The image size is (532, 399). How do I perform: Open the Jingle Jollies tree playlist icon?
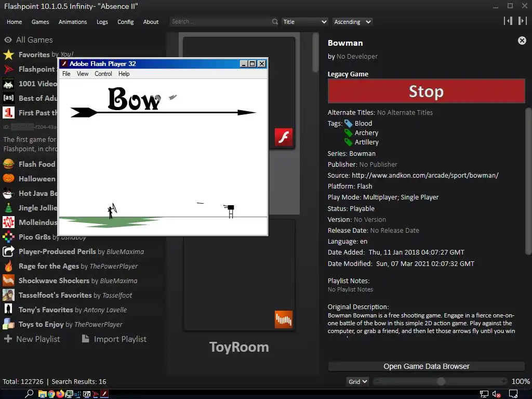pos(8,208)
